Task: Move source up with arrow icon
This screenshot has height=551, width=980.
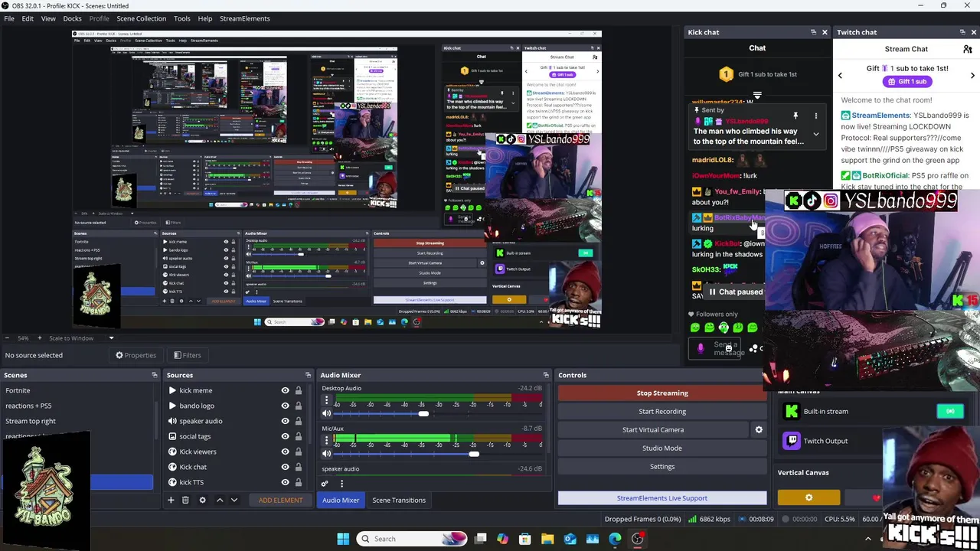Action: click(x=220, y=500)
